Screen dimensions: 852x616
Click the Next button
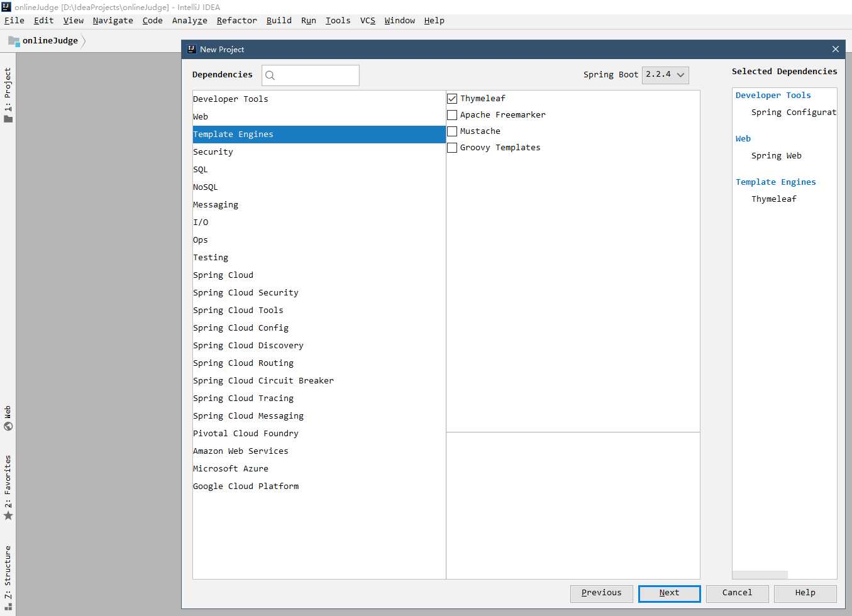coord(670,593)
